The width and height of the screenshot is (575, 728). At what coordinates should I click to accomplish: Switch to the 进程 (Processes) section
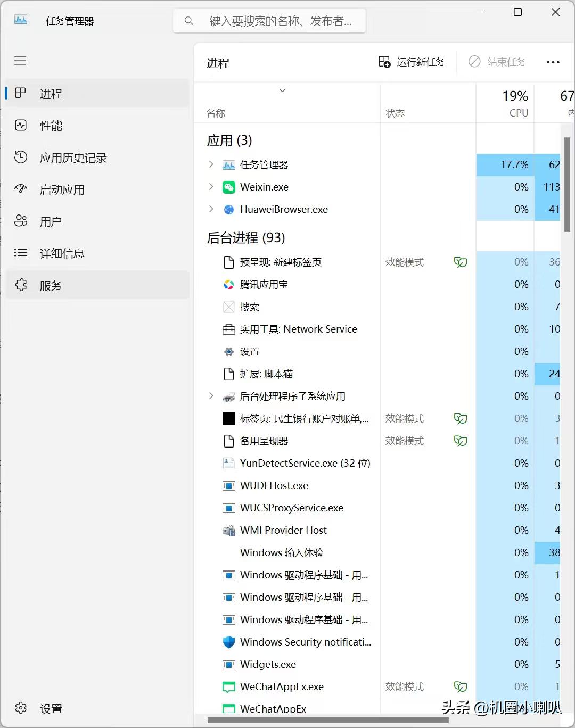tap(52, 94)
